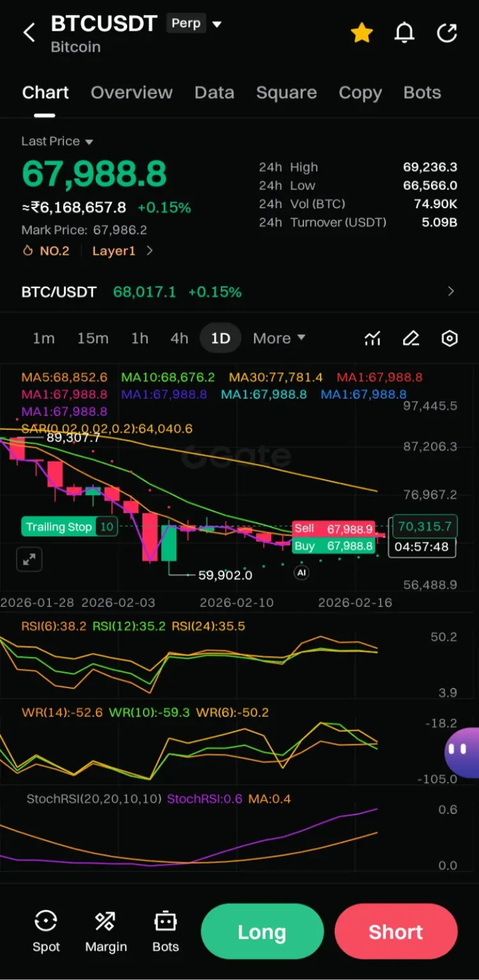Tap the 04:57:48 countdown label

(422, 547)
